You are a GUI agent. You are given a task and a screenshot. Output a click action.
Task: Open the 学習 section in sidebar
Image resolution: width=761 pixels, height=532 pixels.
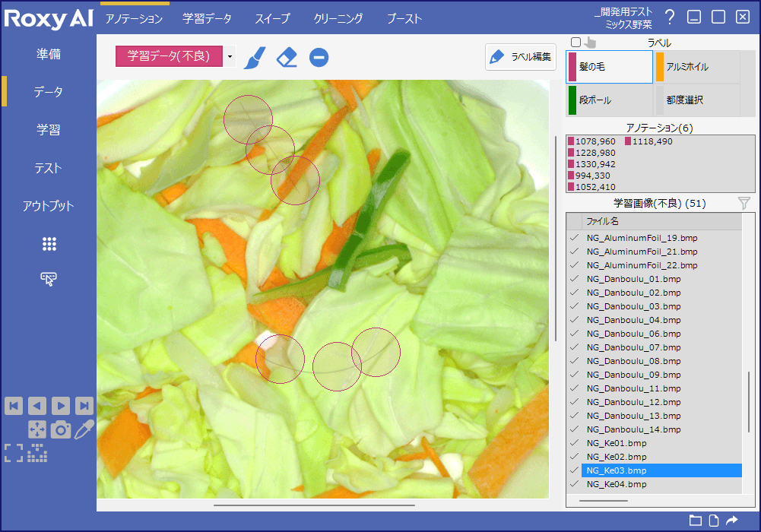pos(49,130)
